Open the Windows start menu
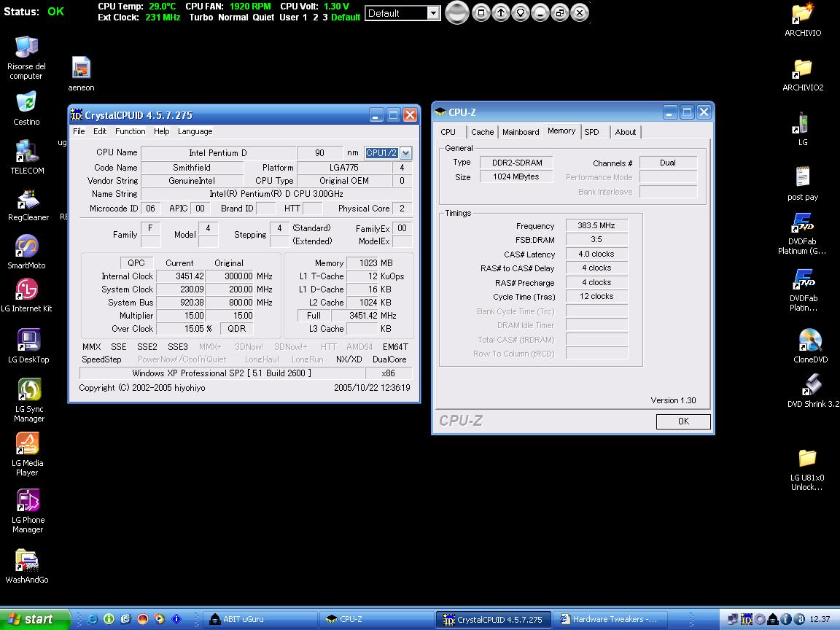This screenshot has width=840, height=630. (x=35, y=619)
